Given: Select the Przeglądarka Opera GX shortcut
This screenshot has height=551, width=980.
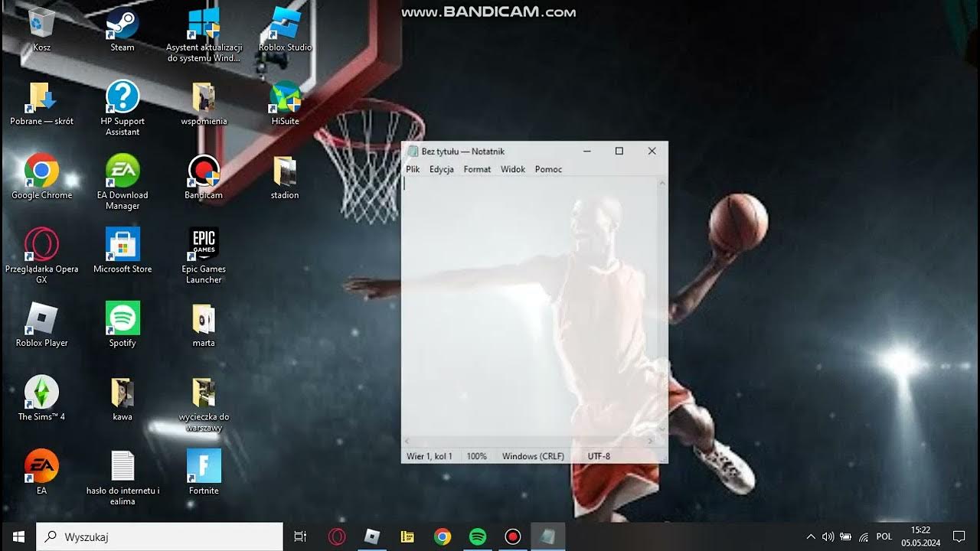Looking at the screenshot, I should [x=41, y=256].
